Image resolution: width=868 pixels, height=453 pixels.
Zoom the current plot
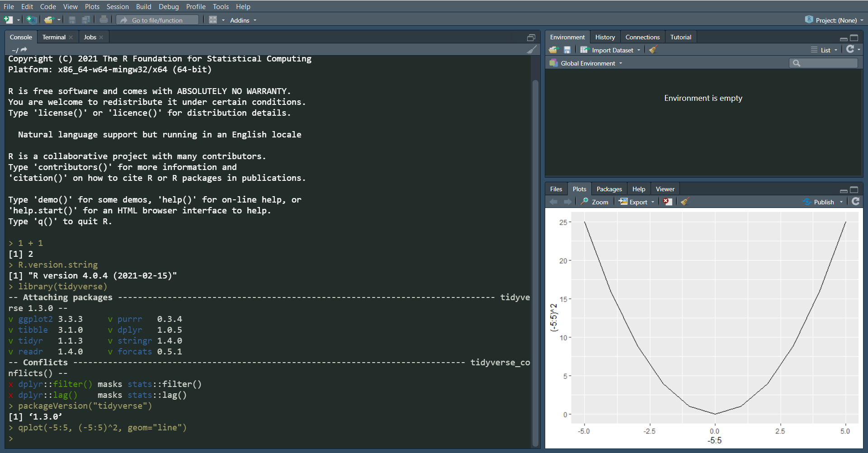595,202
